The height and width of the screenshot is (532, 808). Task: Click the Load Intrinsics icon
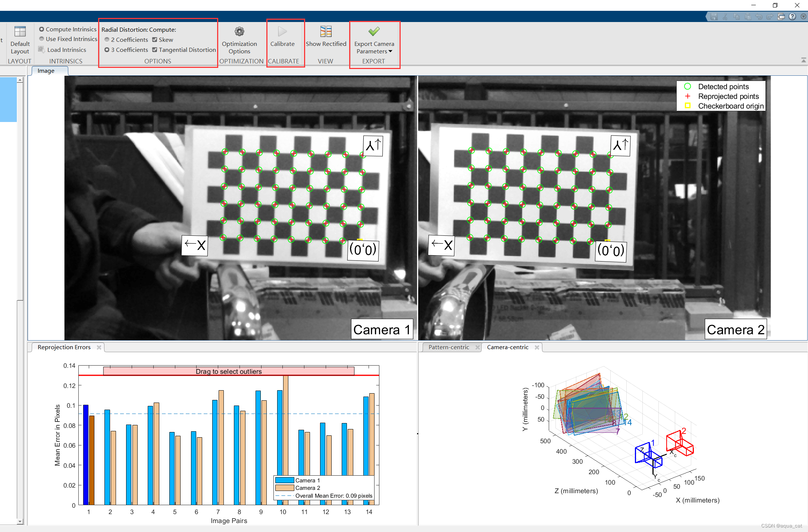pyautogui.click(x=41, y=50)
